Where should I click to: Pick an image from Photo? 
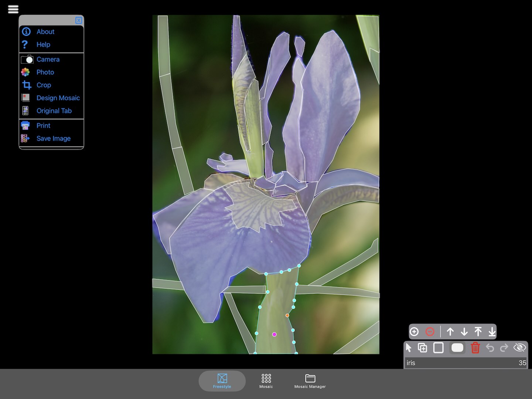point(51,72)
